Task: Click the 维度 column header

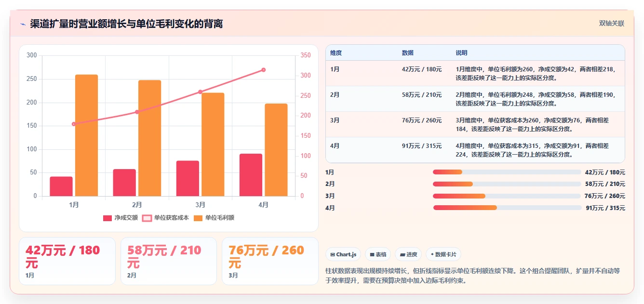Action: pos(336,53)
